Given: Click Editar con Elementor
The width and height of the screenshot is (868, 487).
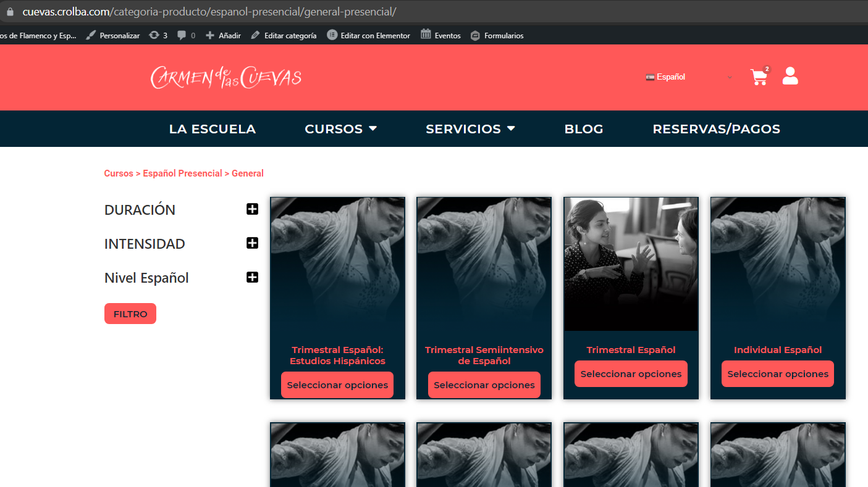Looking at the screenshot, I should 368,36.
